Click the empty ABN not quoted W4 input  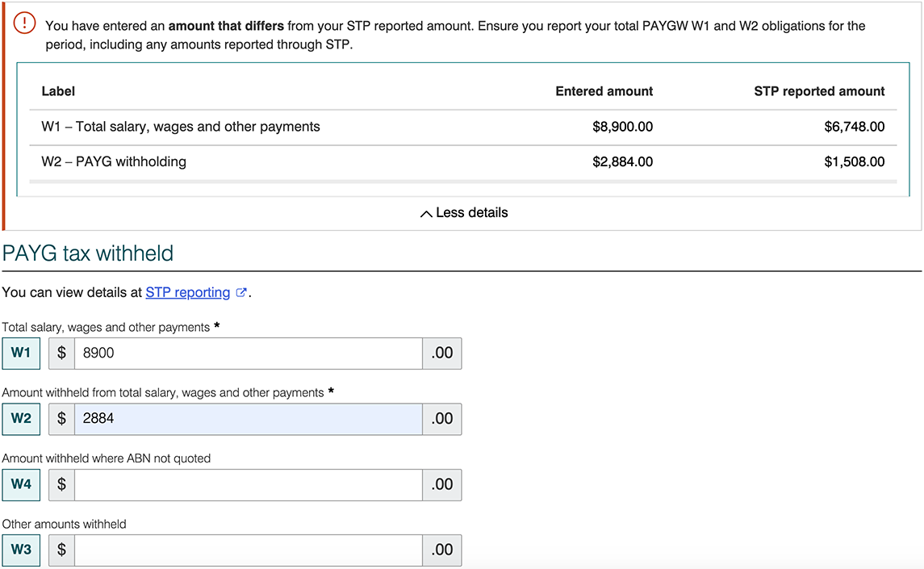pyautogui.click(x=248, y=484)
